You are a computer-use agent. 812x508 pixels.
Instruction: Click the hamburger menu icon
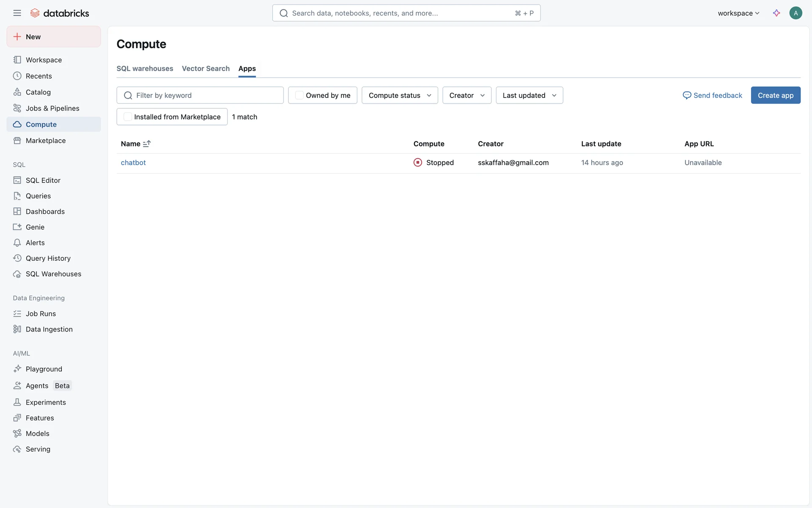coord(17,13)
